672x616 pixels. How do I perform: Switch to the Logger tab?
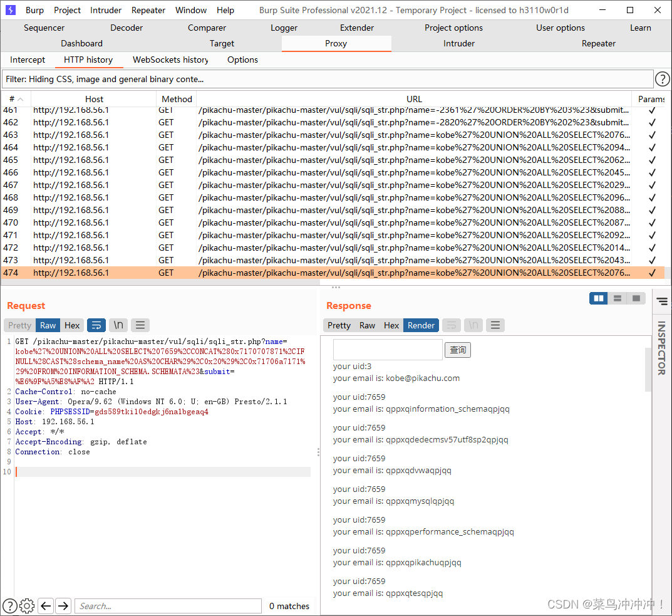pos(284,28)
